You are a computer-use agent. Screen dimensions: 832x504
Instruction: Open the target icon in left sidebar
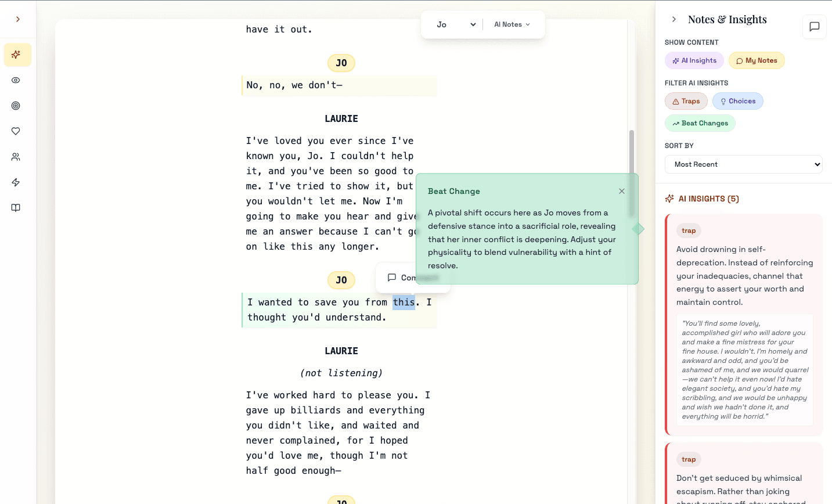16,106
